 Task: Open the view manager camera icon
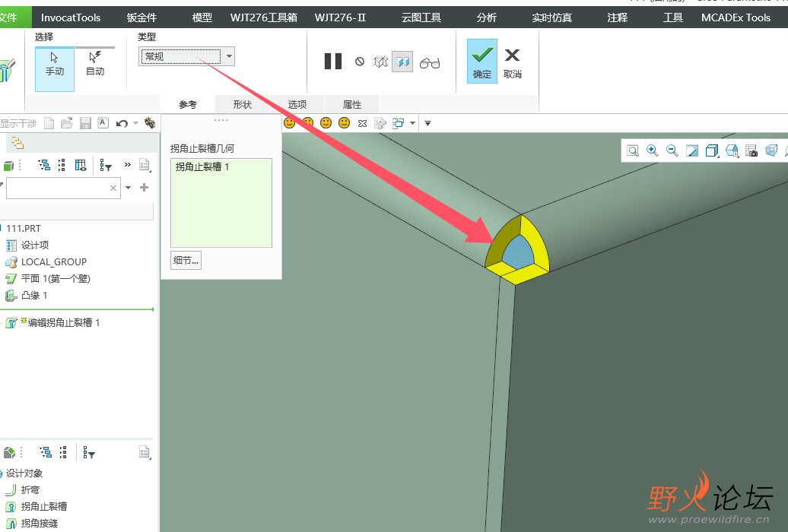(x=751, y=150)
